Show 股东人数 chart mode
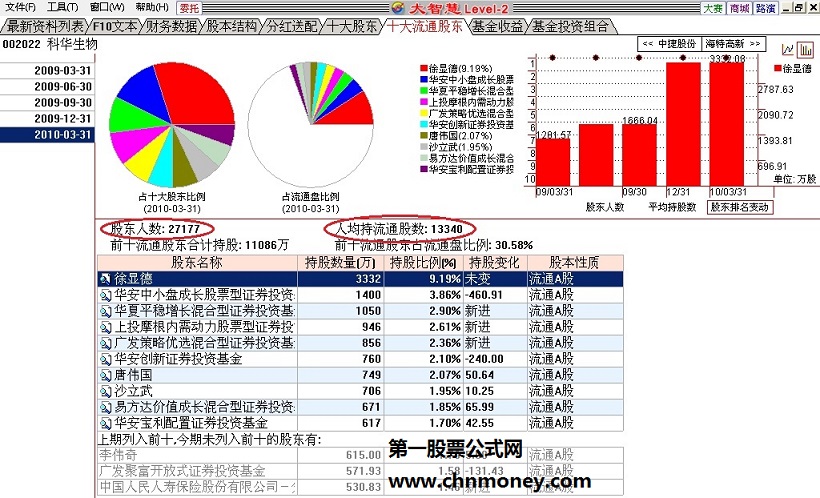820x498 pixels. [x=605, y=207]
